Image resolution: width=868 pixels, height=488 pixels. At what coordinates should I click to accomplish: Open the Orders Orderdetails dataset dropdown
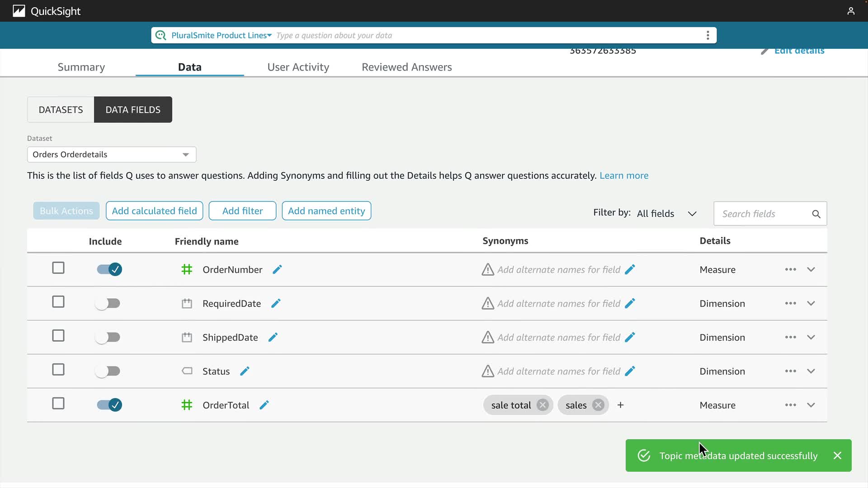point(112,155)
